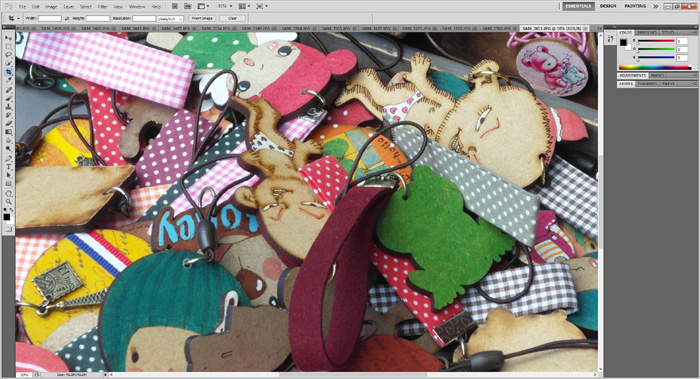Screen dimensions: 700x379
Task: Click the Clear button in options bar
Action: click(233, 18)
